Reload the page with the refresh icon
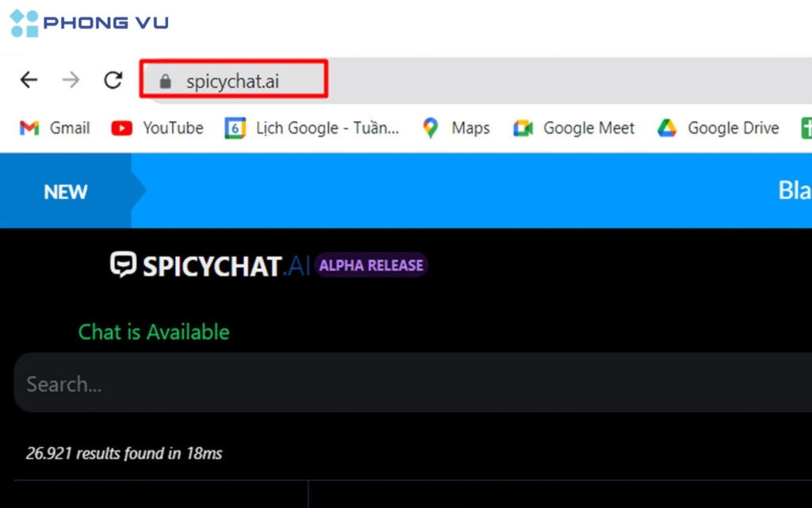 pos(113,79)
